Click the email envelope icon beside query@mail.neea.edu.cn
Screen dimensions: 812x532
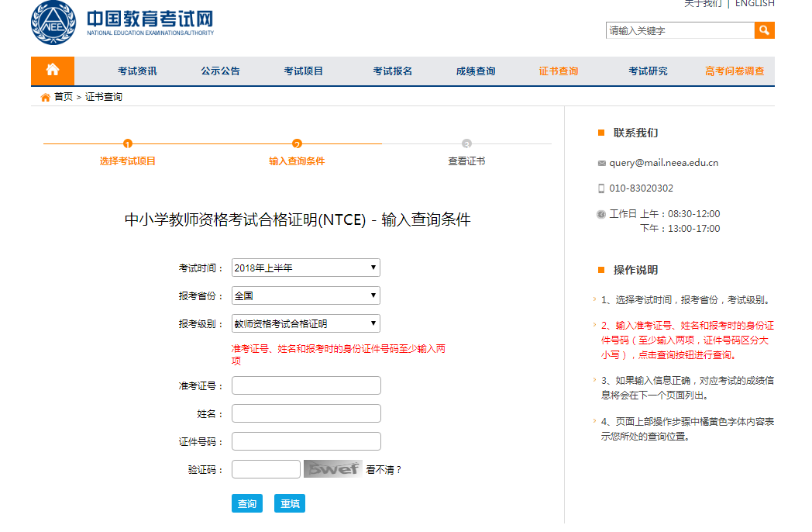click(x=602, y=164)
